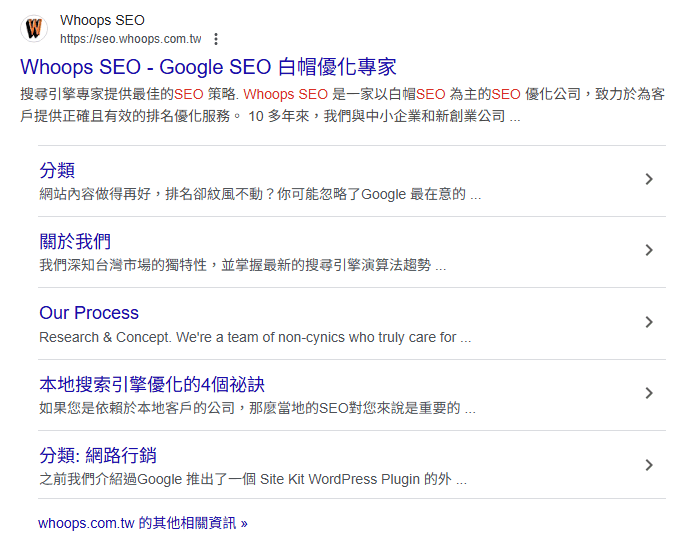Expand the chevron on the Our Process row
This screenshot has height=548, width=681.
[x=649, y=322]
